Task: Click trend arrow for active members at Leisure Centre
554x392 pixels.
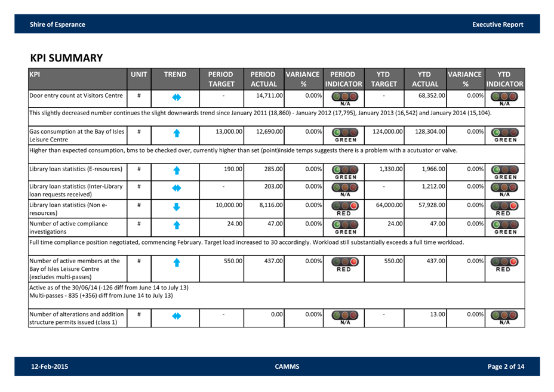Action: coord(176,262)
